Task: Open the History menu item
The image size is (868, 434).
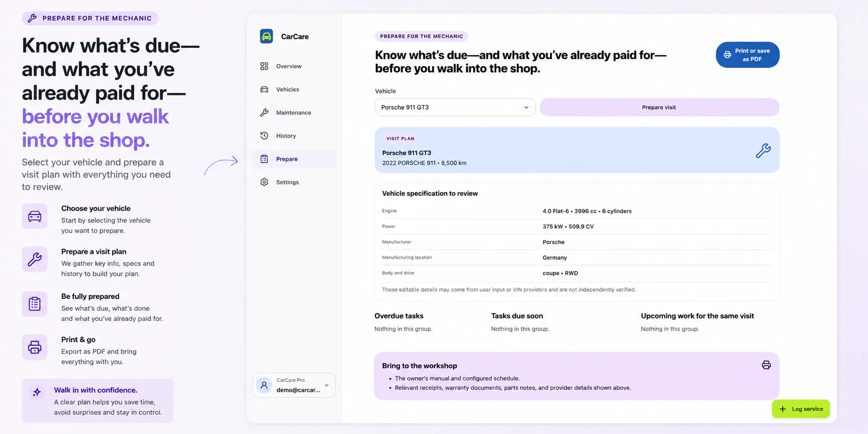Action: click(x=294, y=136)
